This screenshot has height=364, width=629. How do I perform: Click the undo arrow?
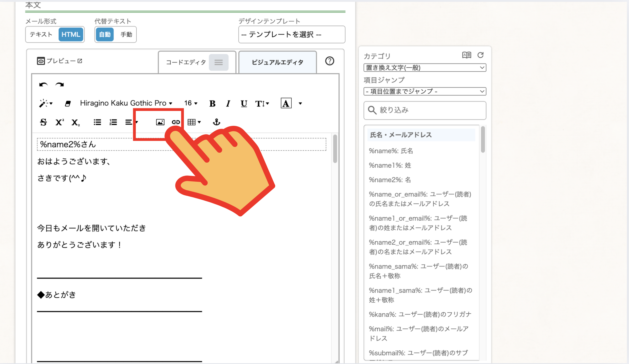(x=43, y=85)
